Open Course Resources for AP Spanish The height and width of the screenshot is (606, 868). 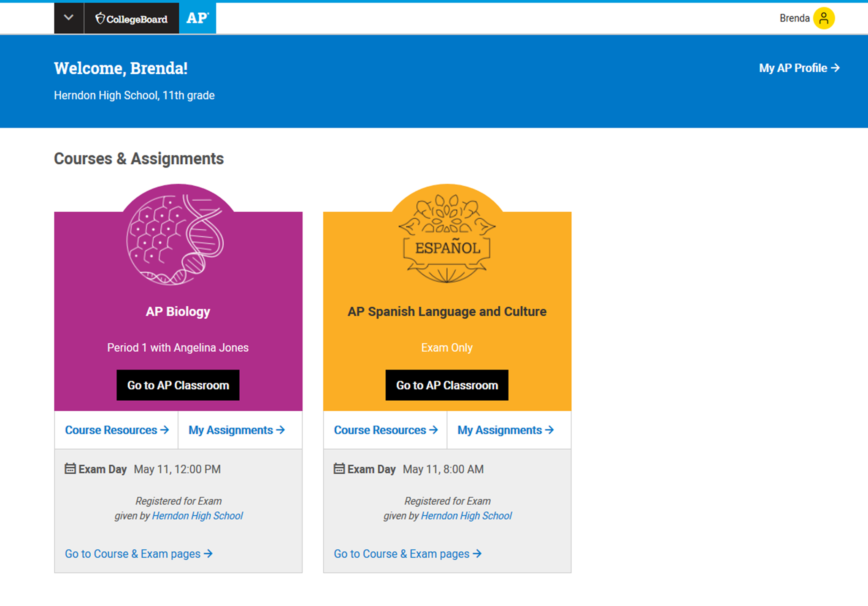coord(386,430)
